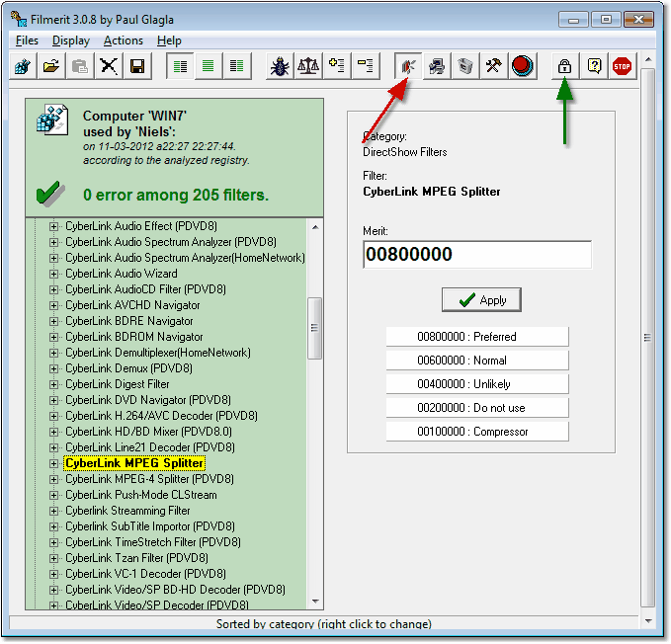Choose the 00800000 : Preferred merit preset
This screenshot has height=644, width=671.
[477, 337]
